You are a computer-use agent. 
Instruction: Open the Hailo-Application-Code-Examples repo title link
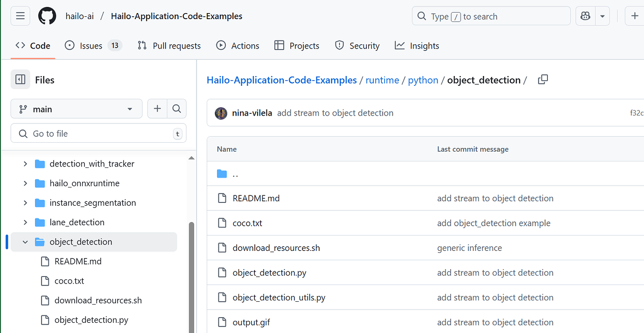[177, 16]
